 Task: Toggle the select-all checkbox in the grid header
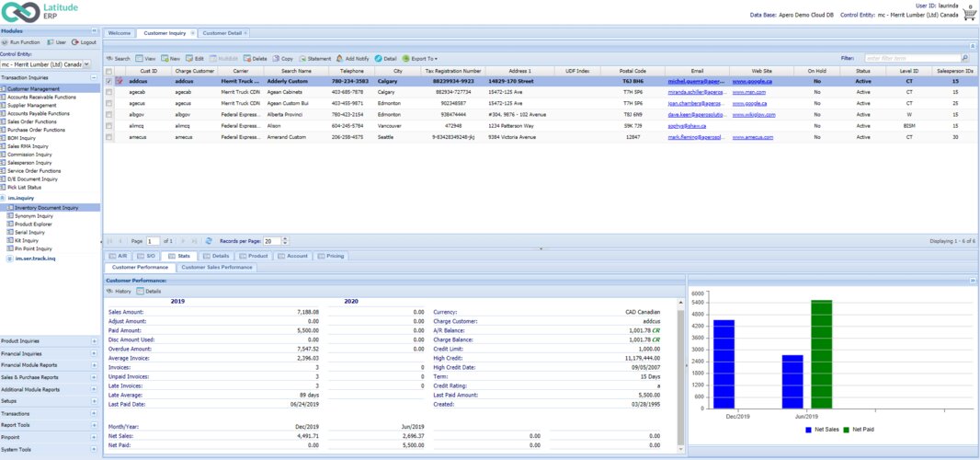[x=109, y=71]
